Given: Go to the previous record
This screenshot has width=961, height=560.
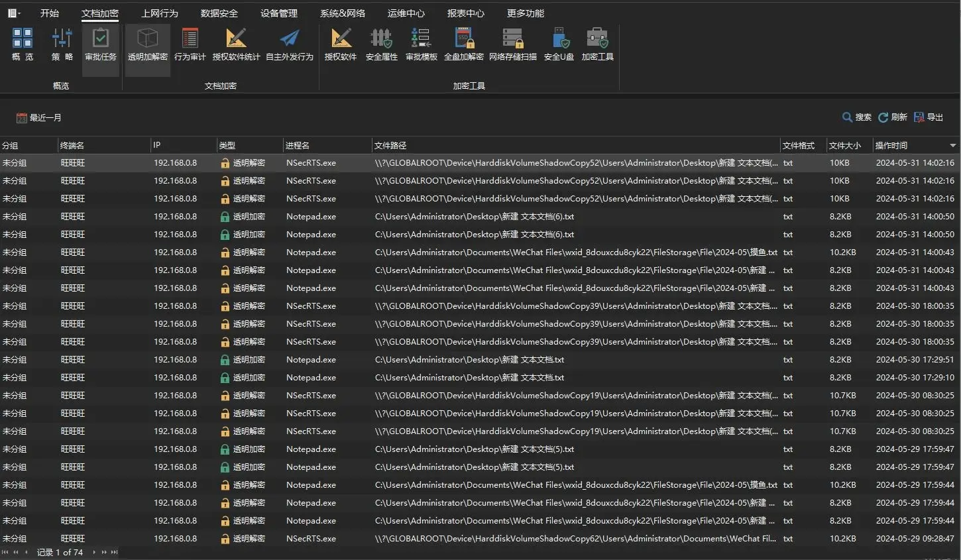Looking at the screenshot, I should (27, 552).
